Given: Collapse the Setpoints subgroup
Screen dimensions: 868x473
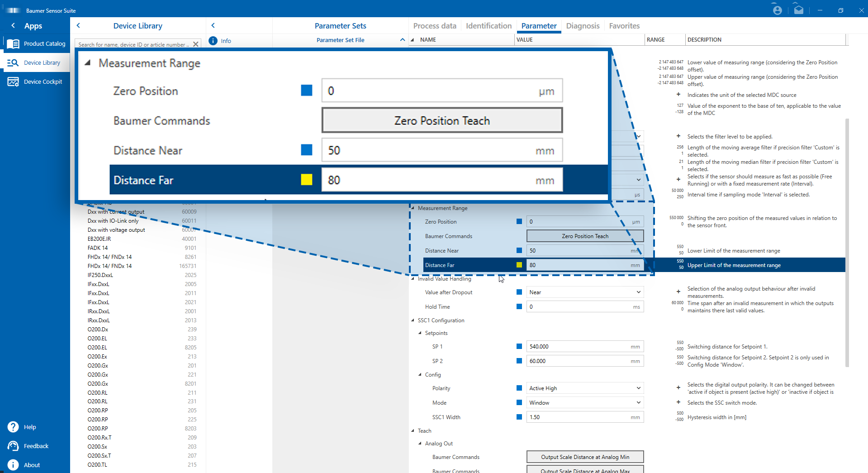Looking at the screenshot, I should (420, 333).
